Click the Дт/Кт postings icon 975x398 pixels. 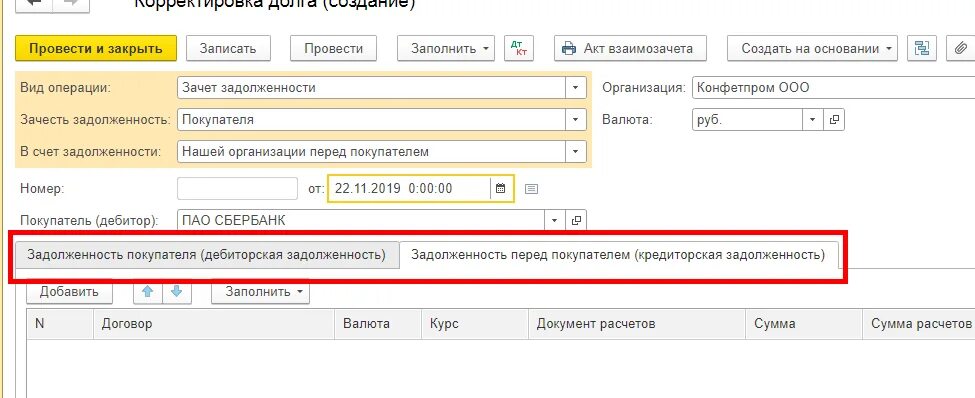(519, 48)
